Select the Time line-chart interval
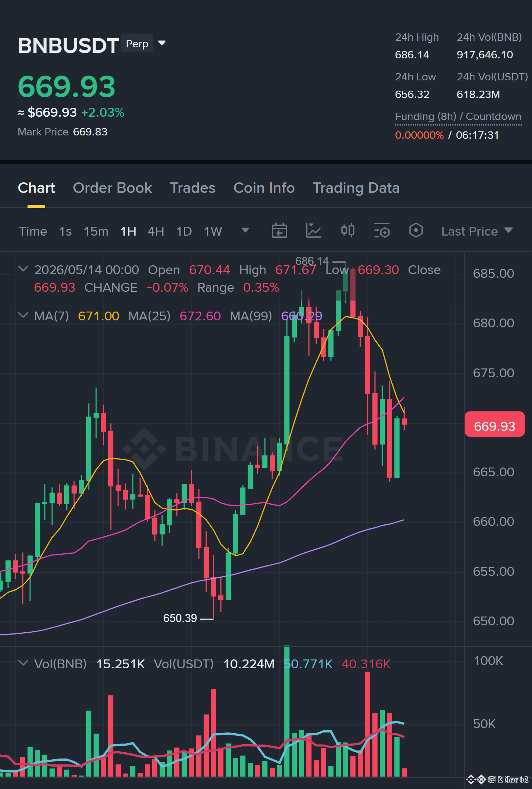The image size is (532, 789). pyautogui.click(x=33, y=231)
